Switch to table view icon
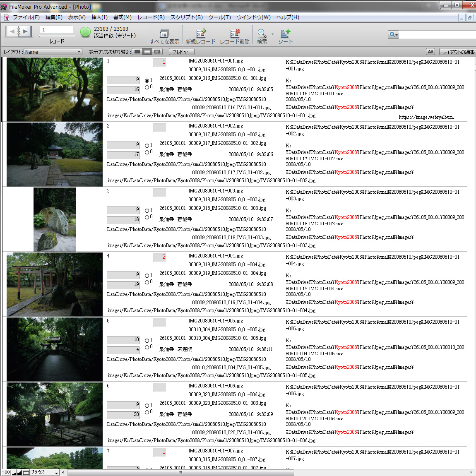The image size is (476, 476). tap(157, 52)
